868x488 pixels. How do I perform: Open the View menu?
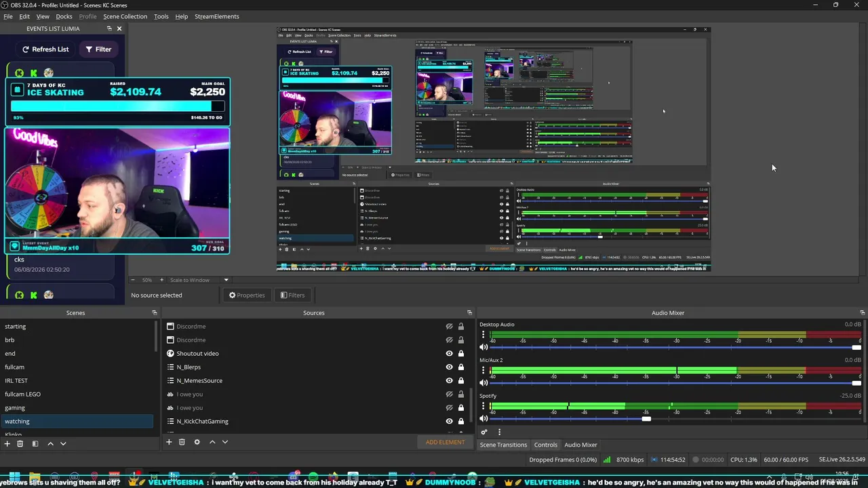click(43, 16)
